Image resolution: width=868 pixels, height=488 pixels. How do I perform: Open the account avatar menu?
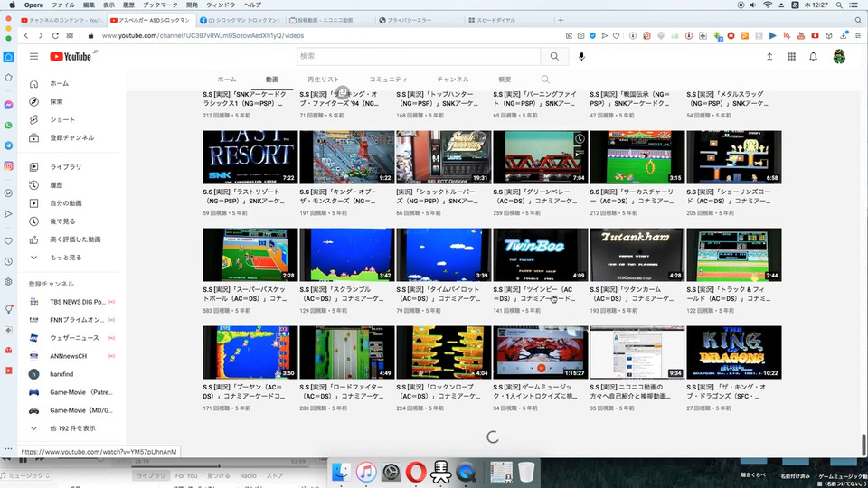pyautogui.click(x=839, y=56)
